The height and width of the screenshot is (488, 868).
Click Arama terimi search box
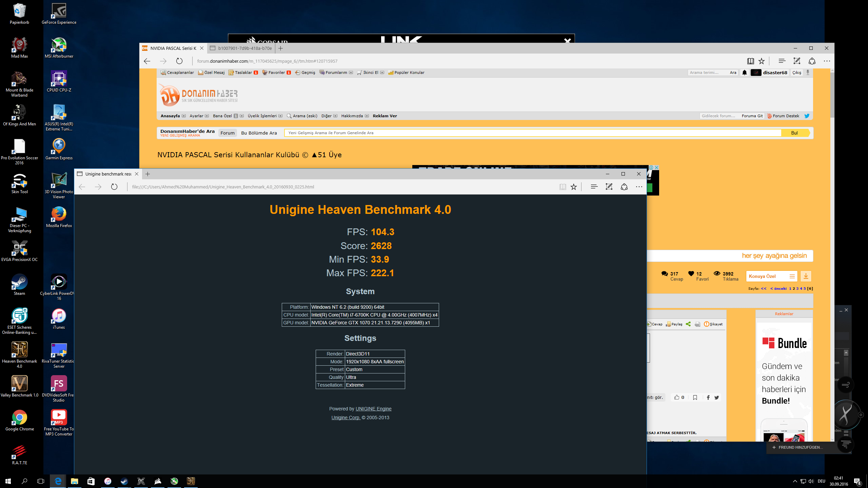click(707, 73)
